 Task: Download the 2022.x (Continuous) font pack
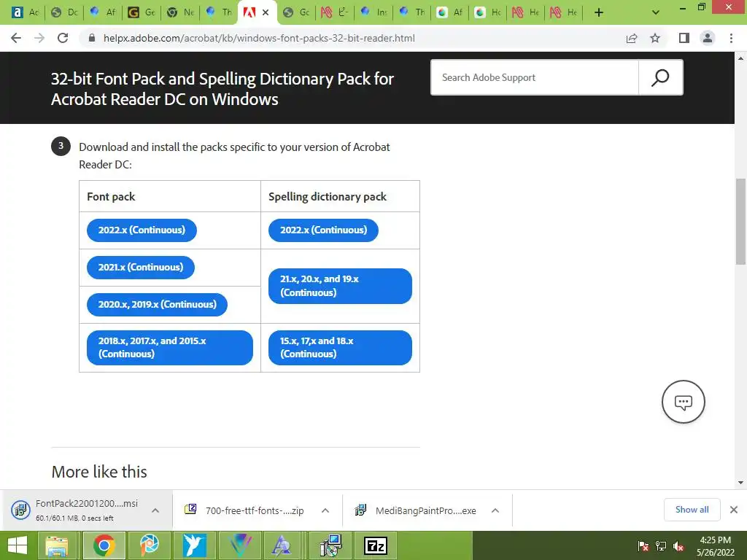click(142, 230)
